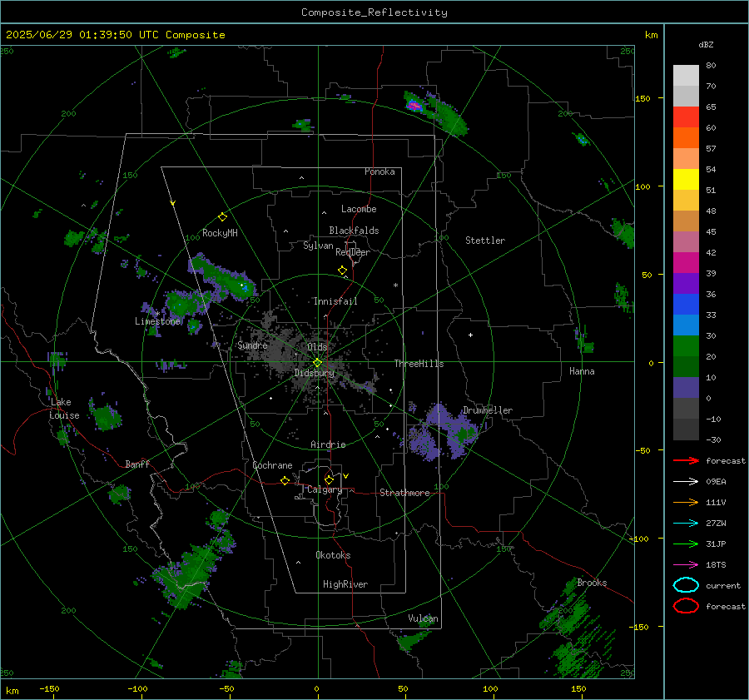Click the red forecast arrow in legend
749x700 pixels.
point(686,460)
